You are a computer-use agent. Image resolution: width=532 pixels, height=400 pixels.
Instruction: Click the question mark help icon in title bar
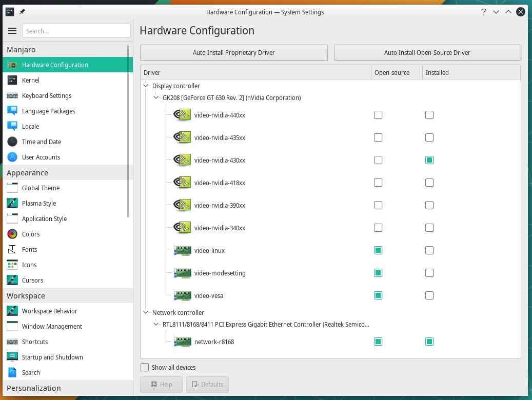tap(483, 12)
